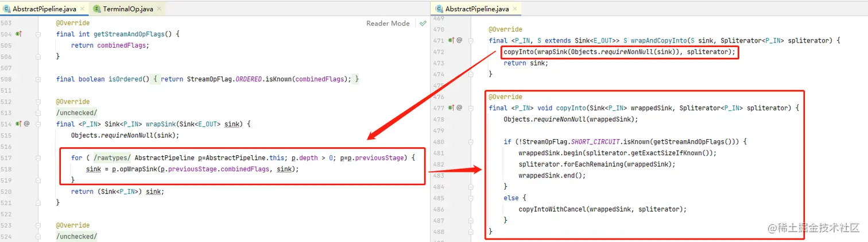The height and width of the screenshot is (242, 868).
Task: Click the @ annotation marker on line 471
Action: (459, 40)
